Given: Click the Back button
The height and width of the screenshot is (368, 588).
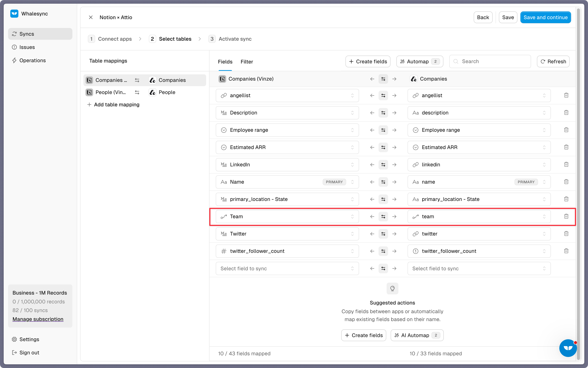Looking at the screenshot, I should (483, 17).
